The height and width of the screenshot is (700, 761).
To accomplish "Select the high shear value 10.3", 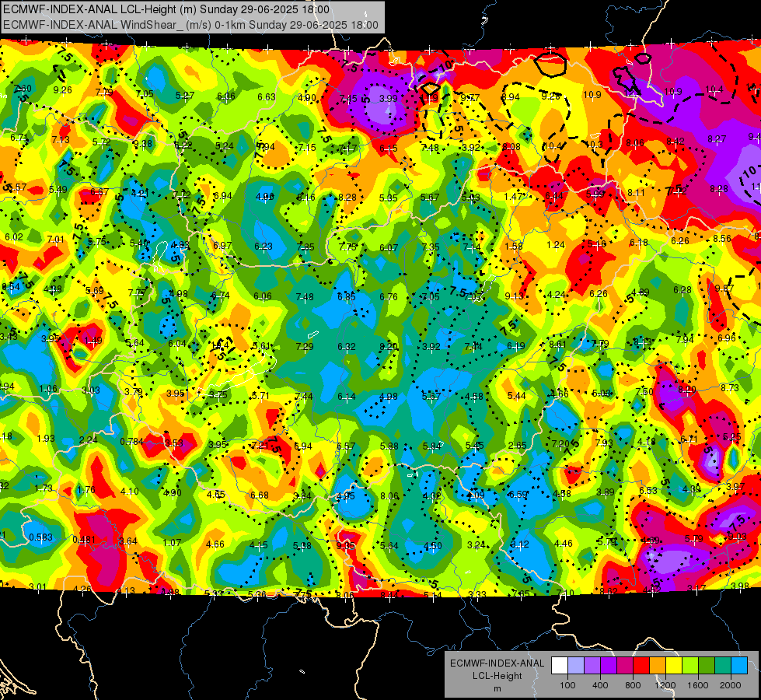I will pos(595,144).
